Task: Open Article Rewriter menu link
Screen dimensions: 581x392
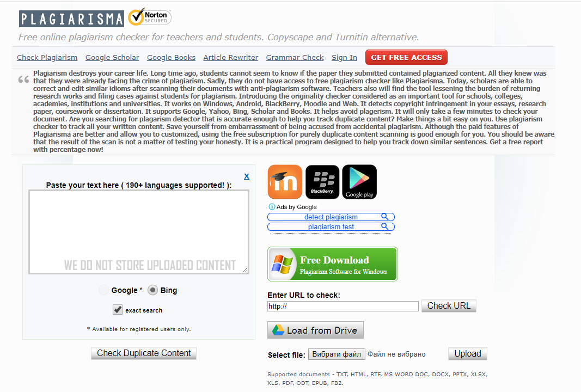Action: tap(230, 57)
